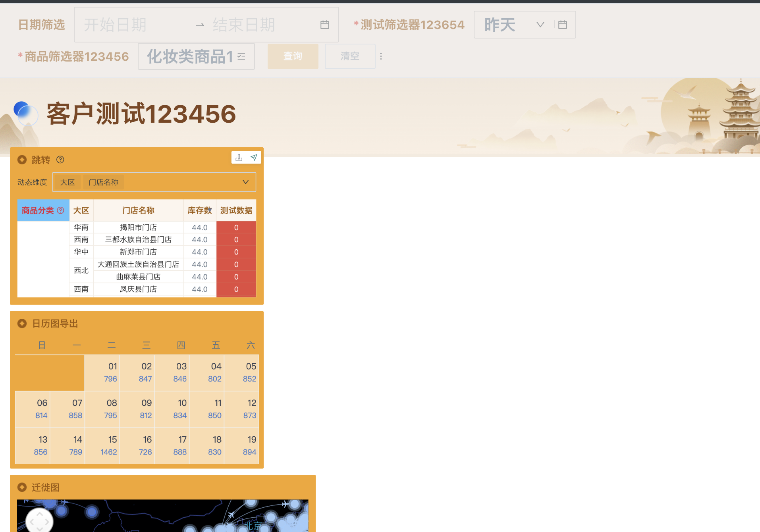760x532 pixels.
Task: Toggle the 大区 dimension tag
Action: (67, 182)
